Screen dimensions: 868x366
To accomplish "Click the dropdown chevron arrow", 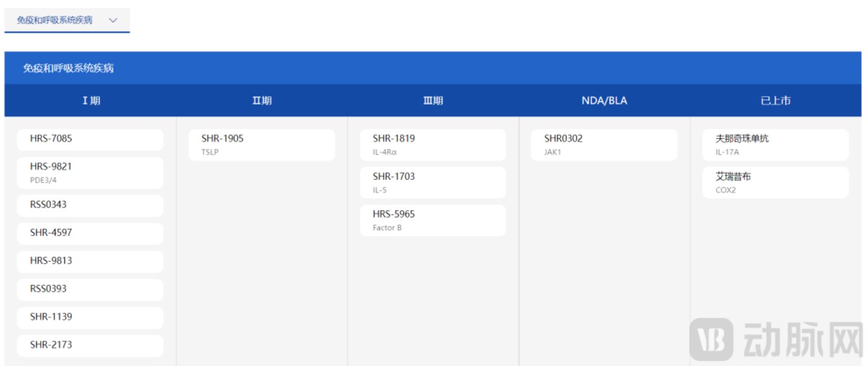I will point(113,20).
